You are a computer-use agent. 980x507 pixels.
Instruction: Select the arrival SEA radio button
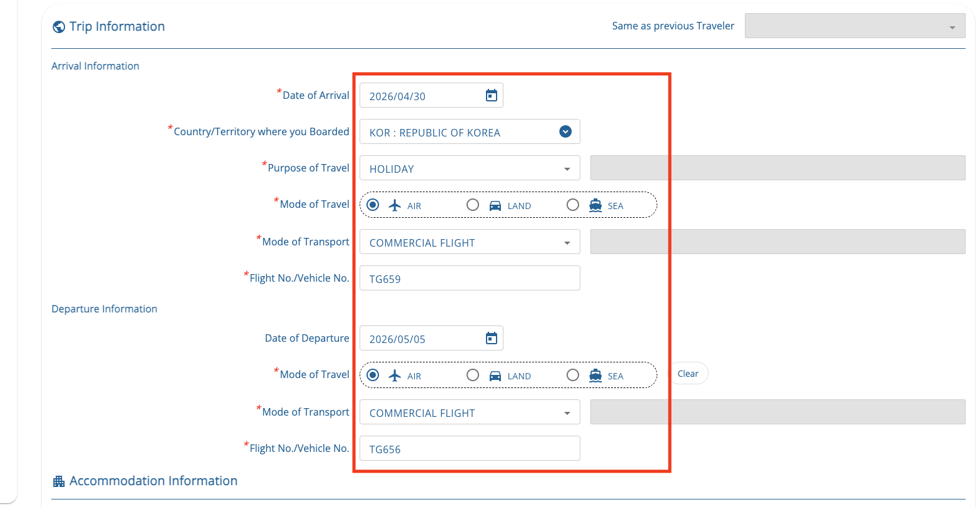tap(573, 205)
